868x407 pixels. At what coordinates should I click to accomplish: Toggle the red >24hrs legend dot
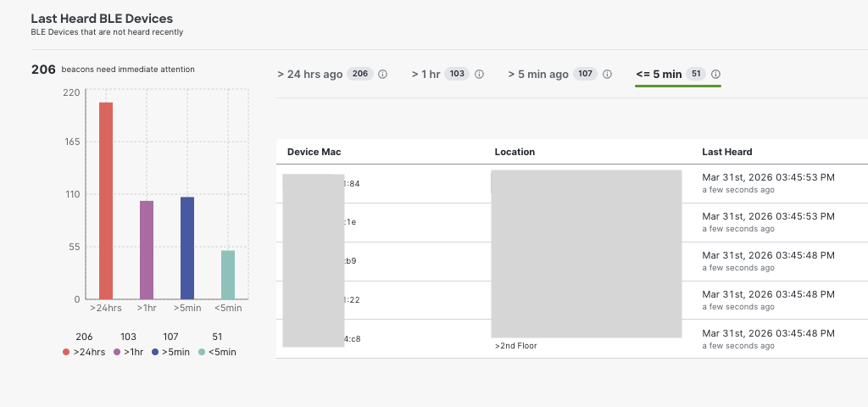[66, 352]
